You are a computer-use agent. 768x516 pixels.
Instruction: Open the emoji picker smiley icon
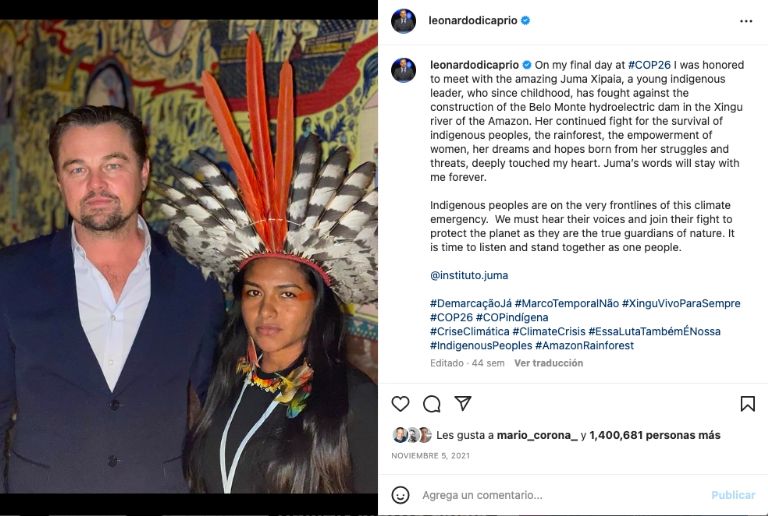coord(400,495)
